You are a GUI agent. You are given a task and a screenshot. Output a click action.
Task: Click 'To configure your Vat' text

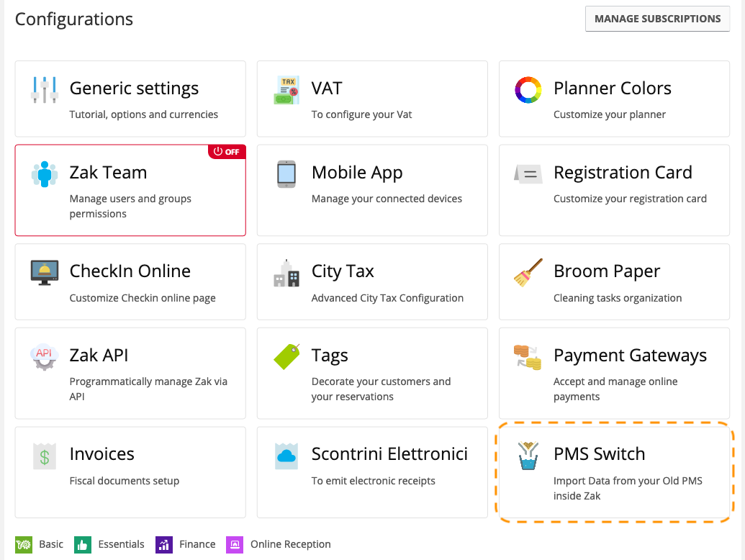tap(361, 114)
